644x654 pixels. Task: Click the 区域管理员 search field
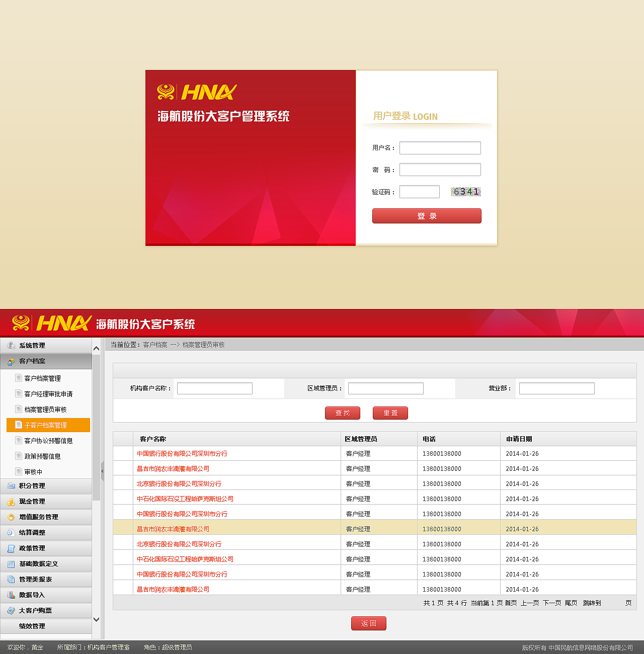pyautogui.click(x=386, y=388)
